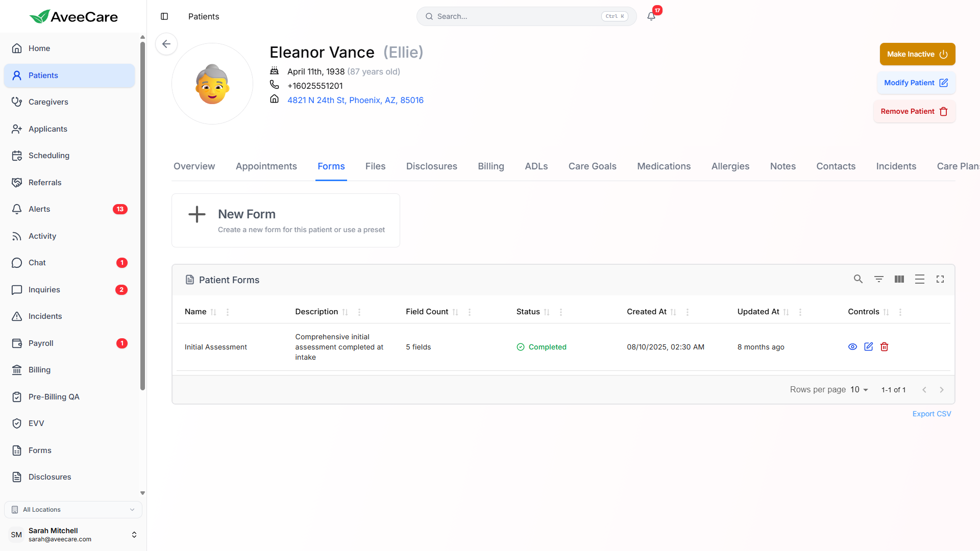Click the search icon in Patient Forms
The height and width of the screenshot is (551, 980).
pyautogui.click(x=858, y=279)
